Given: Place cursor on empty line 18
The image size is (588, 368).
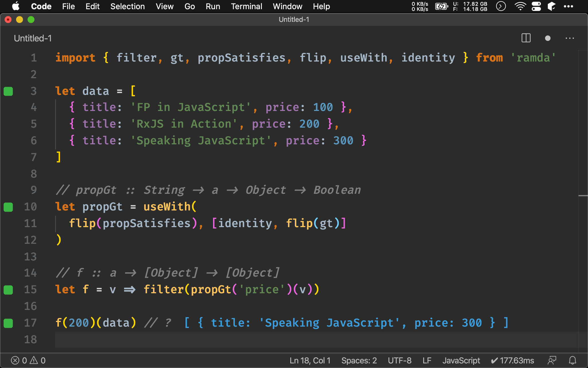Looking at the screenshot, I should [316, 340].
